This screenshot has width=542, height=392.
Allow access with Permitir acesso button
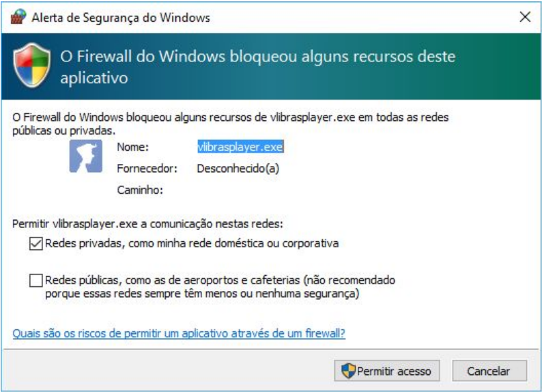(x=387, y=371)
